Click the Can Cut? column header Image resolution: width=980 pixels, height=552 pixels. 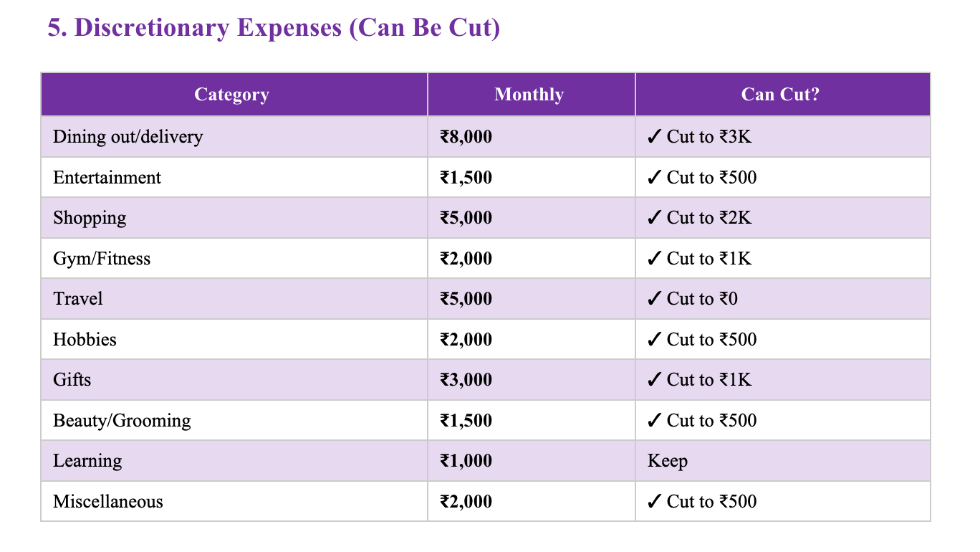(x=779, y=95)
